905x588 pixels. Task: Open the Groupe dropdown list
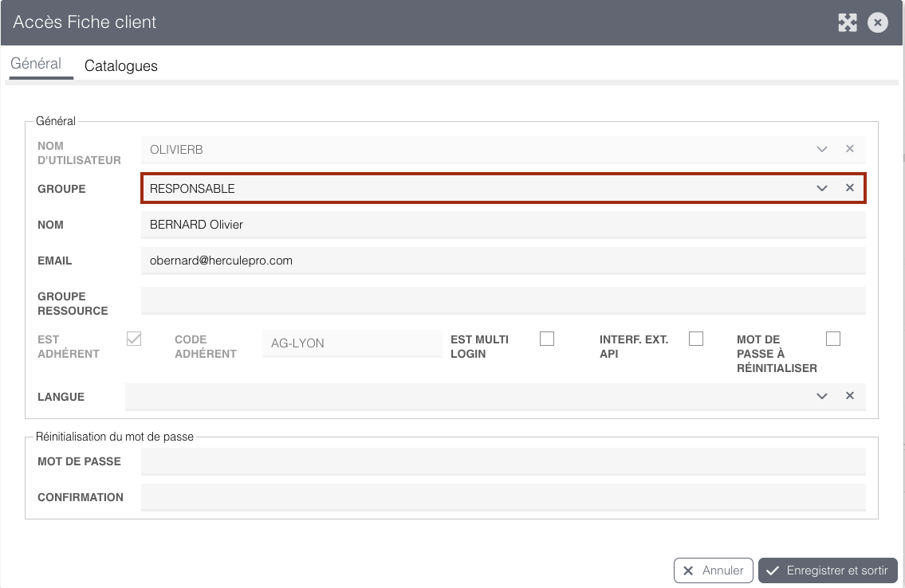822,189
